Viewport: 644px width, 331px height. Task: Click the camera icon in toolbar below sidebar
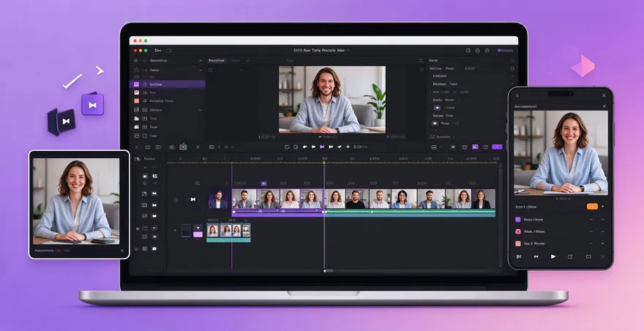pyautogui.click(x=172, y=146)
